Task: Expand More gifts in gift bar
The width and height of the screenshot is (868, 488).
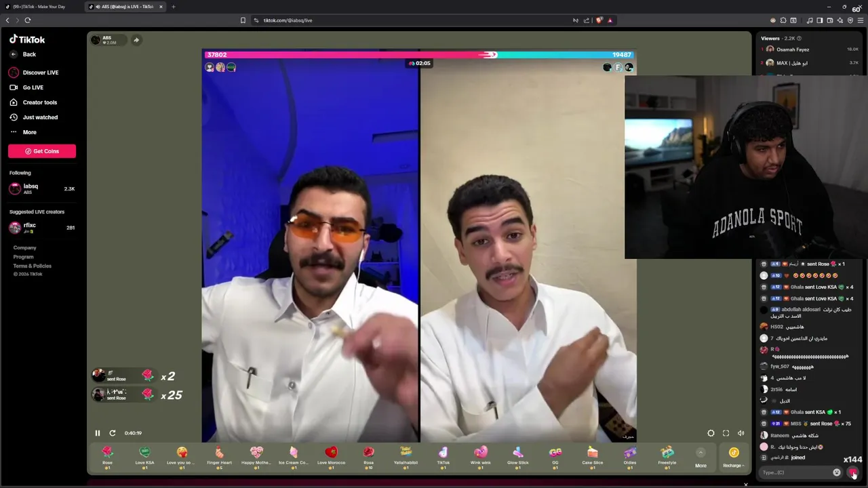Action: 701,458
